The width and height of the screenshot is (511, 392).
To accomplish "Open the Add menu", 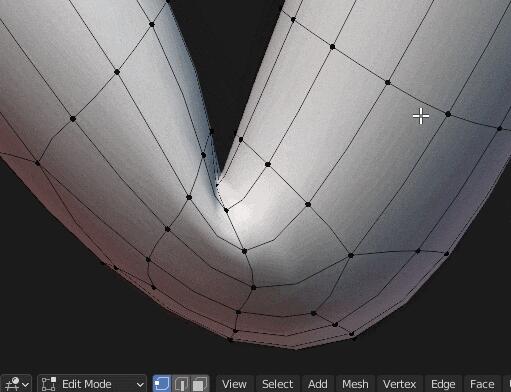I will (x=318, y=384).
